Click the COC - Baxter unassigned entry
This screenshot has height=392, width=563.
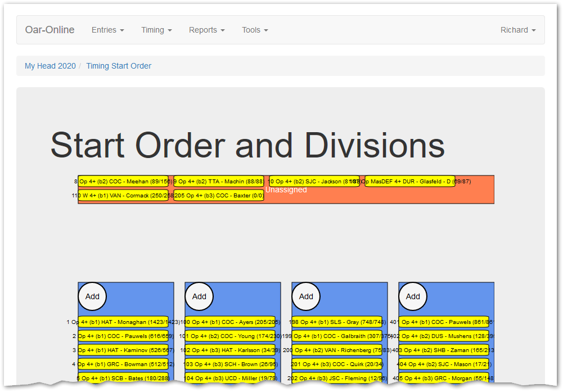coord(219,196)
